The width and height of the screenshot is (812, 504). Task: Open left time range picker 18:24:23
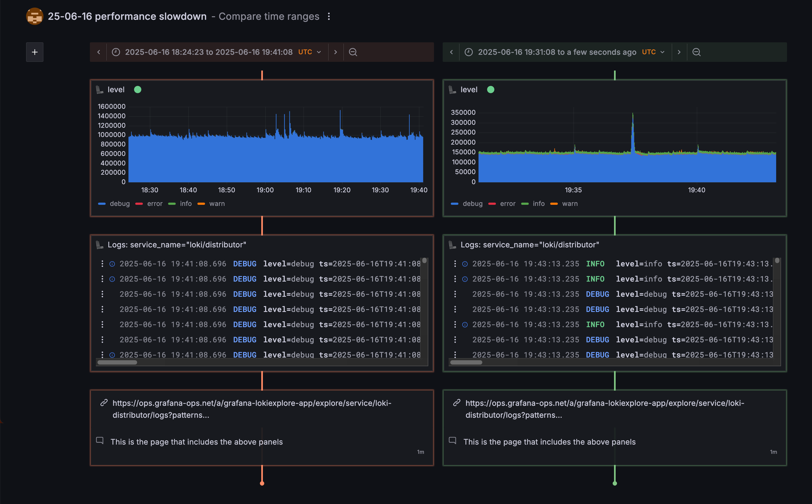click(x=209, y=52)
